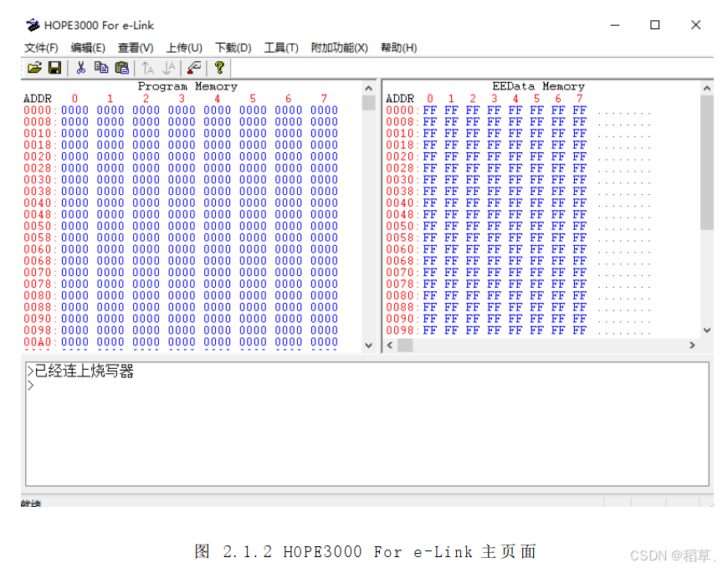728x568 pixels.
Task: Click the upload arrow-up A icon
Action: tap(147, 68)
